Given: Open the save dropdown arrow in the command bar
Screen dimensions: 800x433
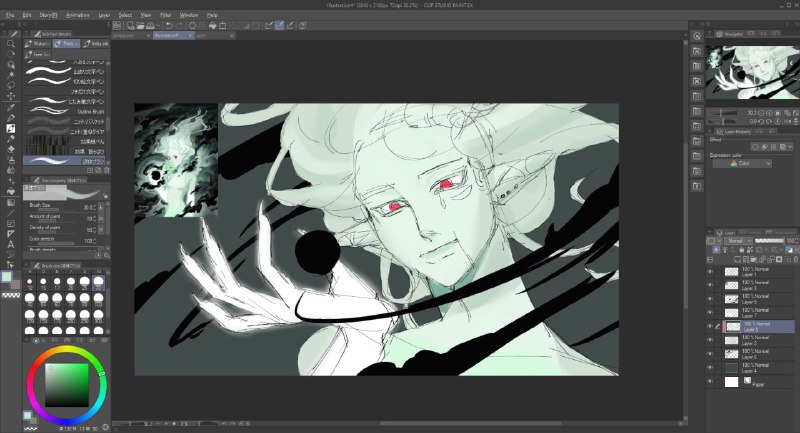Looking at the screenshot, I should click(157, 26).
